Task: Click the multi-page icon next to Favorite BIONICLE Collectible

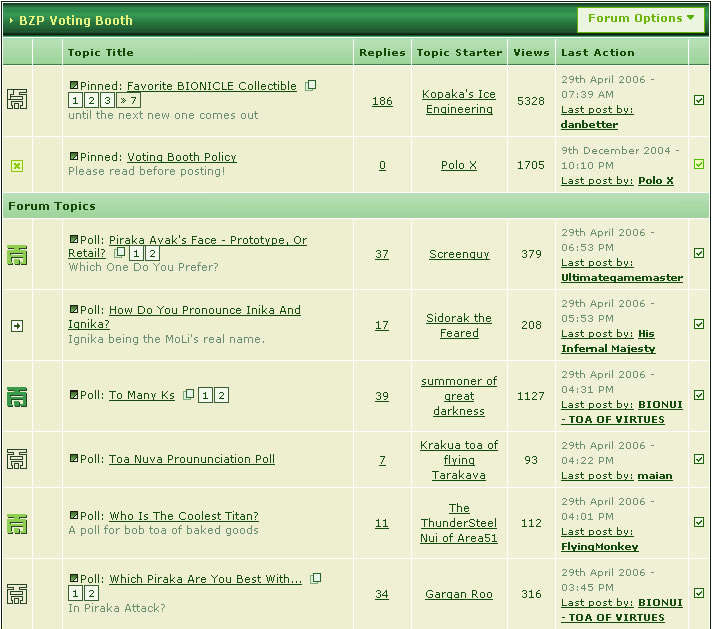Action: coord(311,85)
